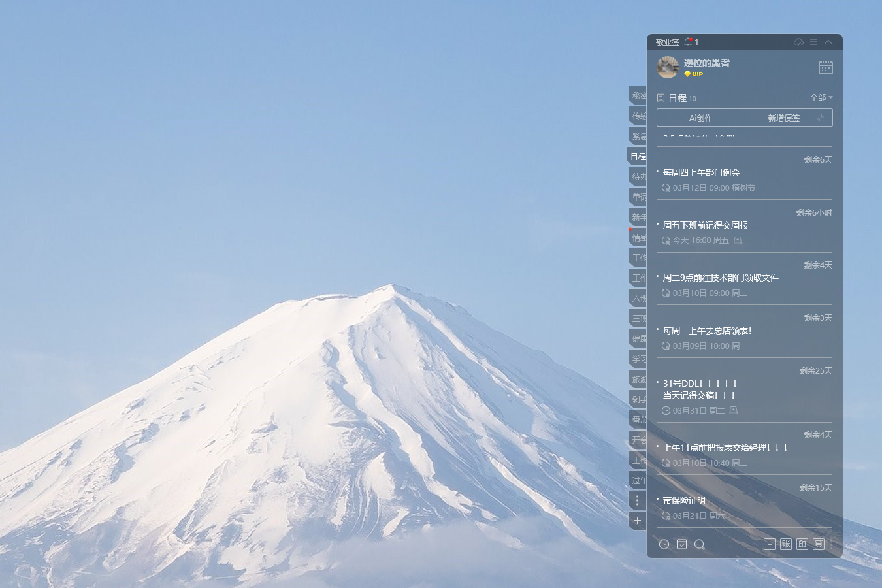The image size is (882, 588).
Task: Add a new category with plus tab
Action: 638,521
